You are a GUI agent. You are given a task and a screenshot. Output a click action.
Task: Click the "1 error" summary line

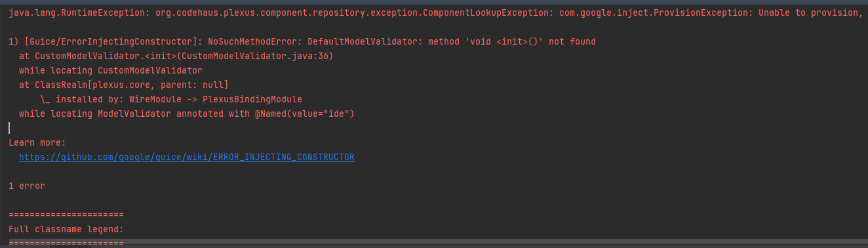click(x=27, y=186)
